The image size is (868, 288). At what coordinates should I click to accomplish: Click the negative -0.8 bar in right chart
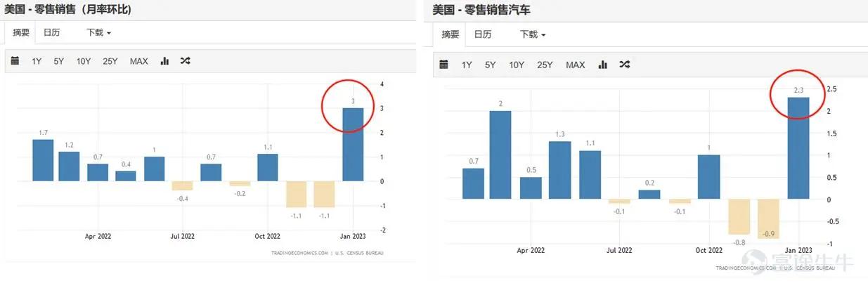point(739,217)
